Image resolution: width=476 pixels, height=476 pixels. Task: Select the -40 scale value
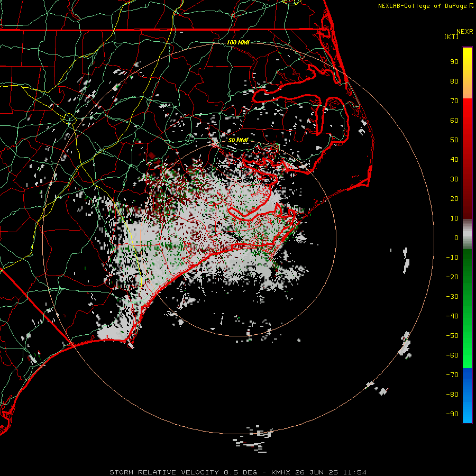(x=452, y=316)
